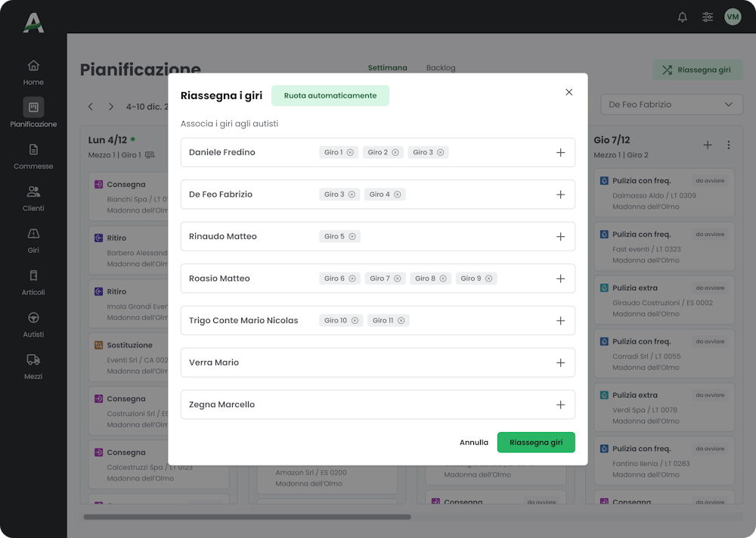Select the Articoli sidebar icon
The width and height of the screenshot is (756, 538).
pyautogui.click(x=33, y=283)
